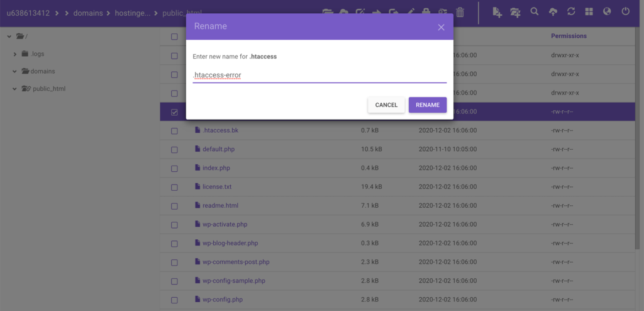Click the power logout icon
The width and height of the screenshot is (644, 311).
pyautogui.click(x=626, y=11)
